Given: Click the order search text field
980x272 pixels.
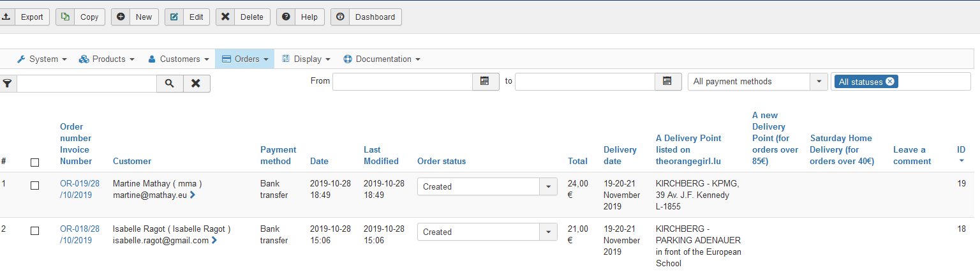Looking at the screenshot, I should [x=87, y=84].
